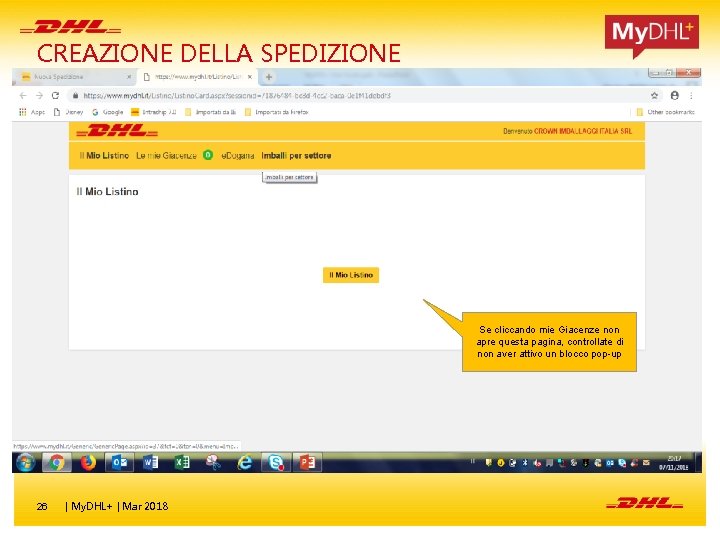Viewport: 720px width, 540px height.
Task: Launch Firefox from the taskbar
Action: (x=88, y=462)
